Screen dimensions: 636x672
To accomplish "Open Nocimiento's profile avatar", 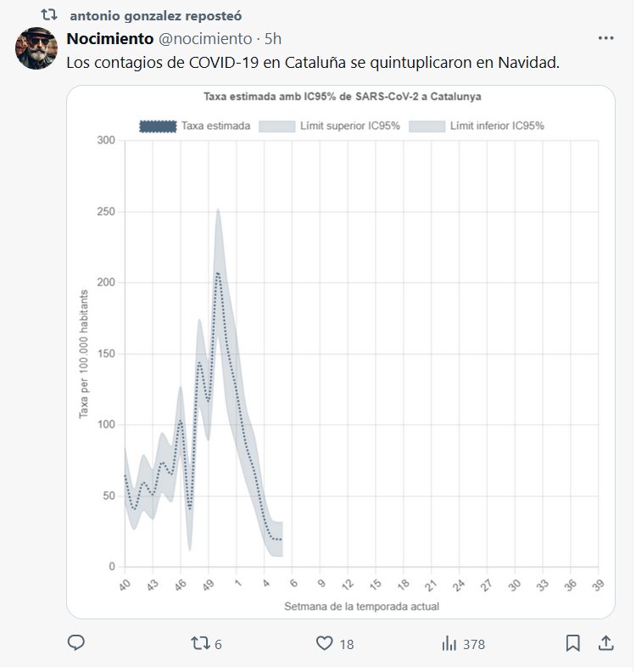I will click(x=36, y=48).
